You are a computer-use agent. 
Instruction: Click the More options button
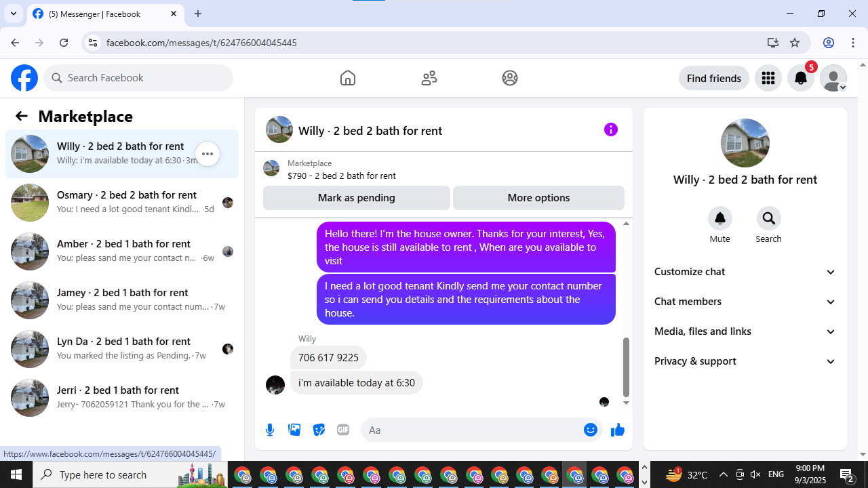click(538, 198)
